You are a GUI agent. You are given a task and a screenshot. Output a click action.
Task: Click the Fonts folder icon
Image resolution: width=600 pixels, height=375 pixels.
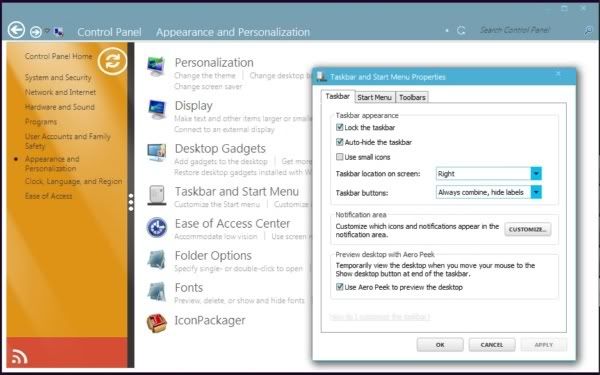point(157,292)
